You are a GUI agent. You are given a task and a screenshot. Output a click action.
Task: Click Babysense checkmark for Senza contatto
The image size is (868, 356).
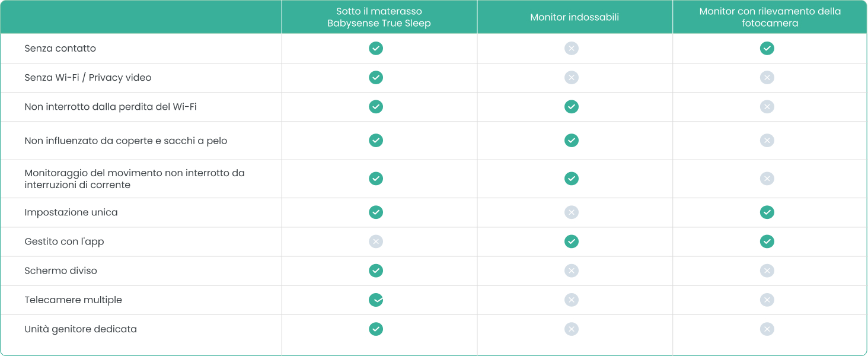point(376,49)
